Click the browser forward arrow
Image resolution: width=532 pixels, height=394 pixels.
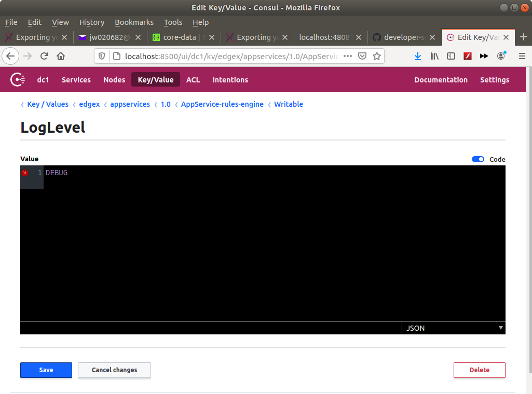28,56
